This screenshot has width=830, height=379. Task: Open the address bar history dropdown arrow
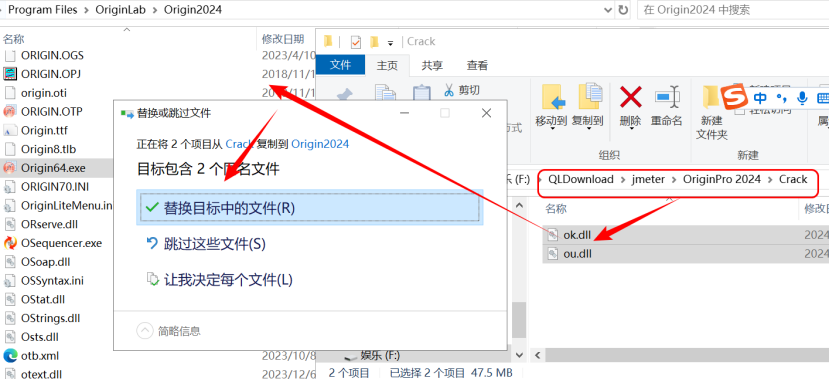click(x=607, y=10)
